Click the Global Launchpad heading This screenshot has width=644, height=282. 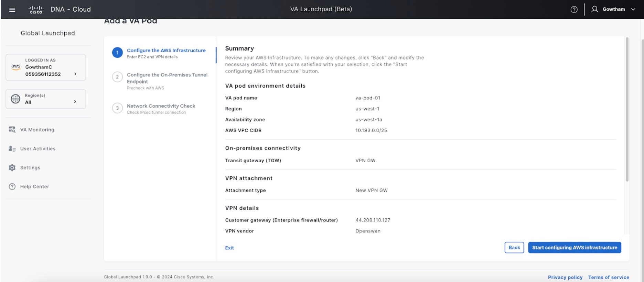click(x=48, y=33)
